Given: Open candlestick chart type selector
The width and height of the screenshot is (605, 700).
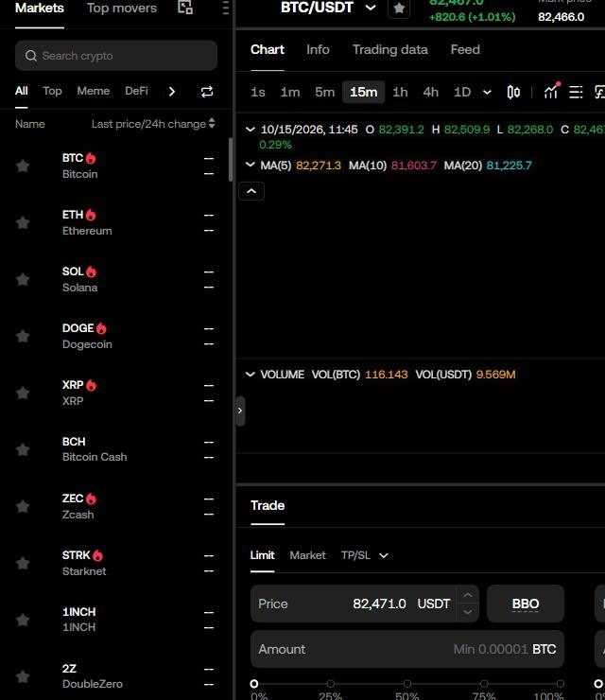Looking at the screenshot, I should click(513, 93).
